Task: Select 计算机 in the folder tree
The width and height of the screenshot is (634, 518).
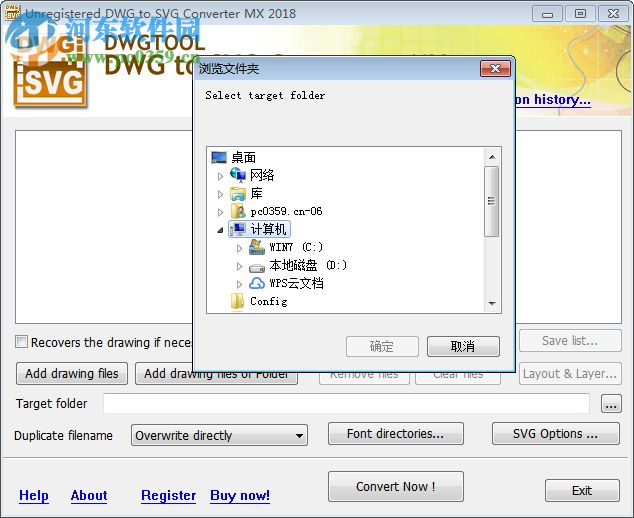Action: coord(268,229)
